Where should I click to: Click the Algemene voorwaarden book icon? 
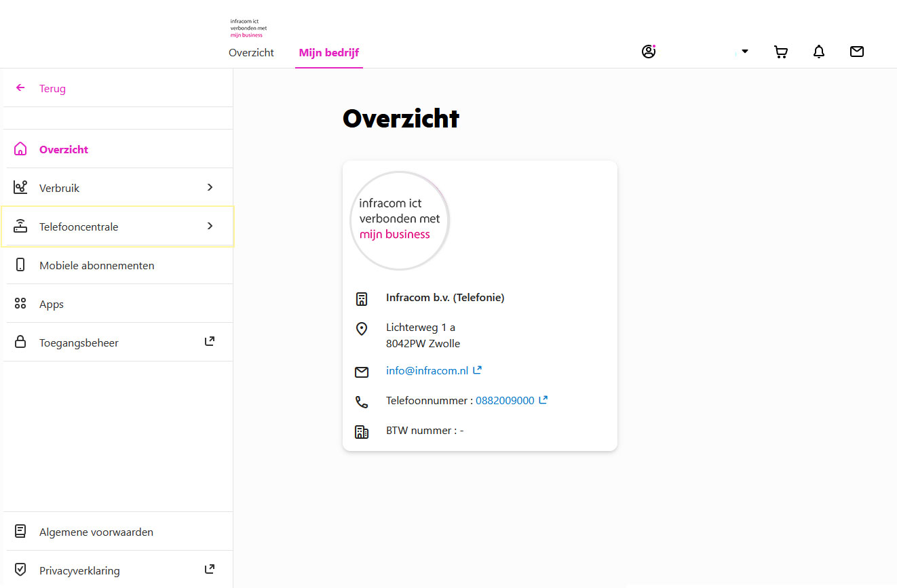pyautogui.click(x=20, y=532)
